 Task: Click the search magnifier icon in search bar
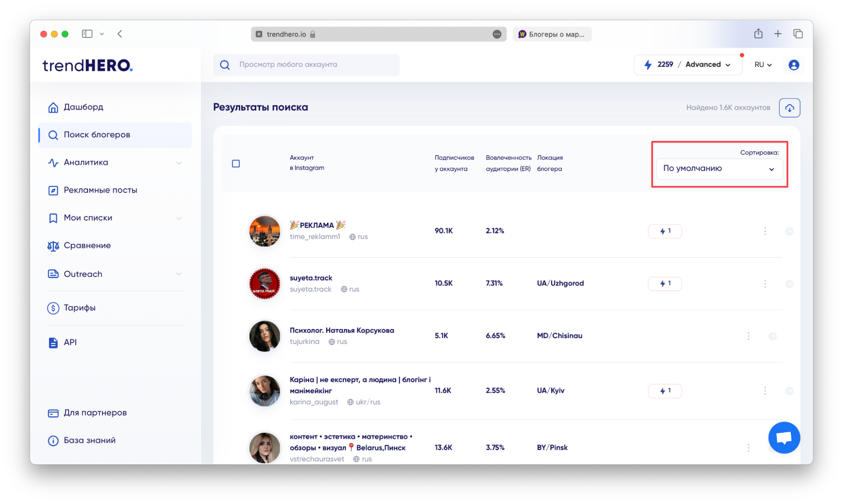point(225,65)
